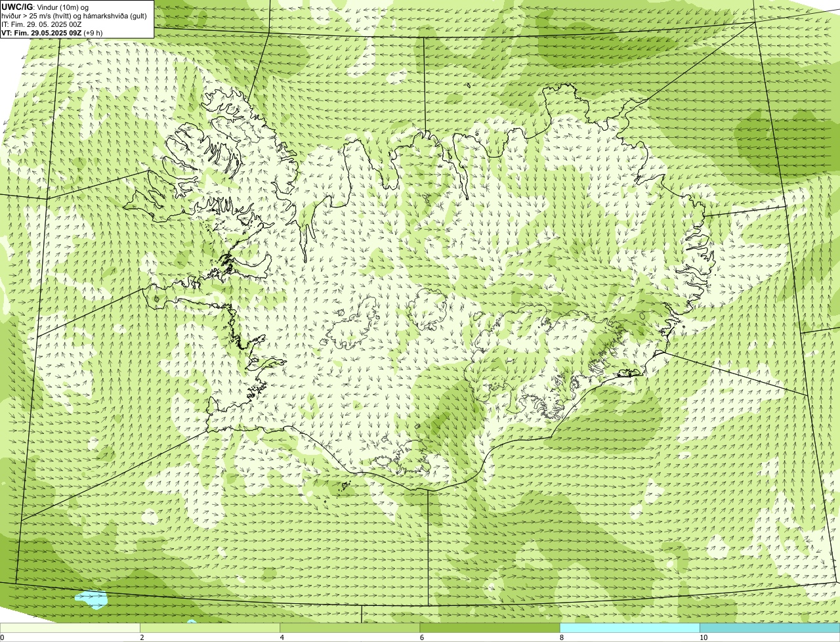
Task: Click the '10' label under the color scale
Action: 703,637
